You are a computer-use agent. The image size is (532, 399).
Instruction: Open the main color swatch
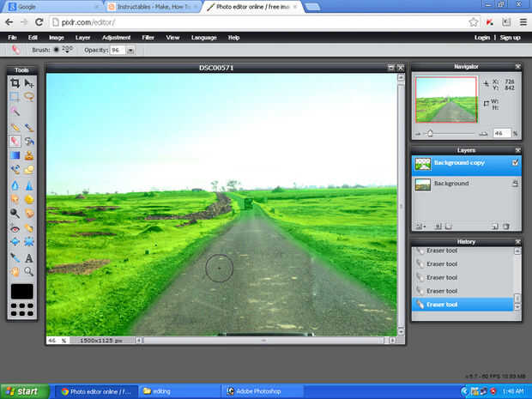22,292
